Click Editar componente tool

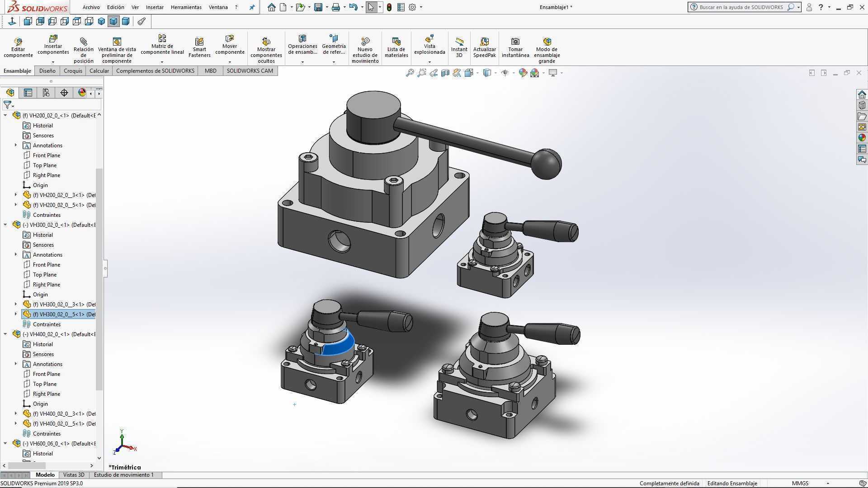click(x=18, y=47)
